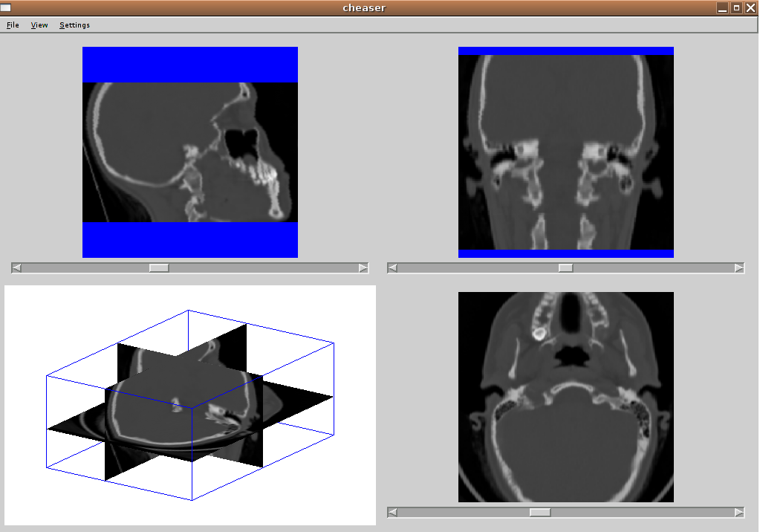
Task: Click the coronal slice slider handle
Action: (565, 268)
